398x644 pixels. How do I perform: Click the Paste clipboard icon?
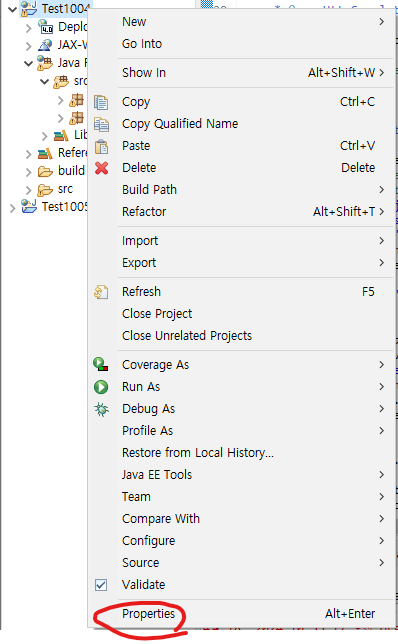tap(101, 146)
